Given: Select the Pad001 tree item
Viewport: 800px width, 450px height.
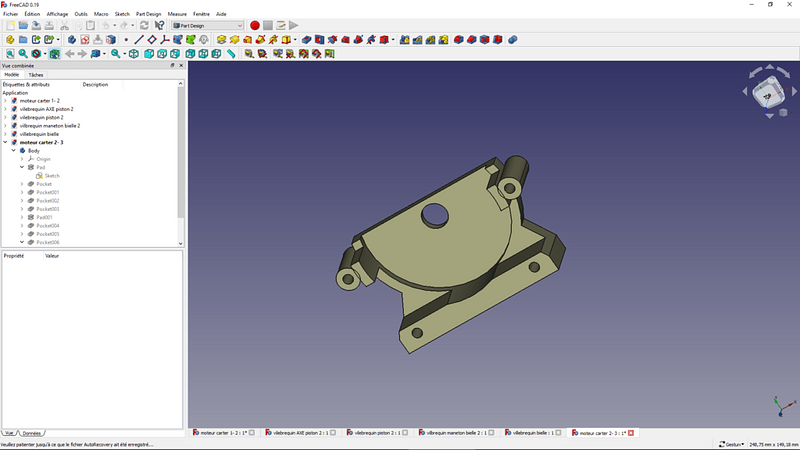Looking at the screenshot, I should coord(44,217).
